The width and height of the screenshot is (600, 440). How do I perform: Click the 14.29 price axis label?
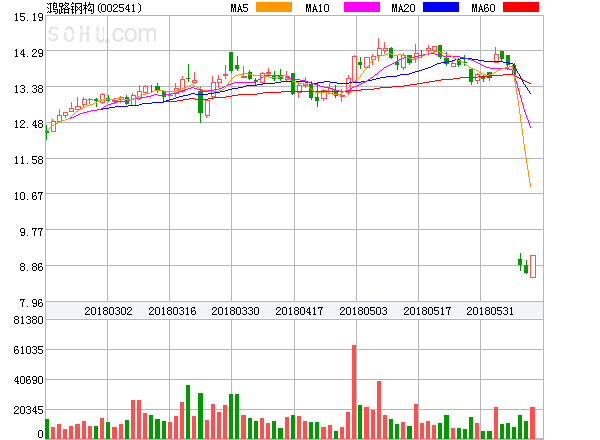tap(29, 53)
